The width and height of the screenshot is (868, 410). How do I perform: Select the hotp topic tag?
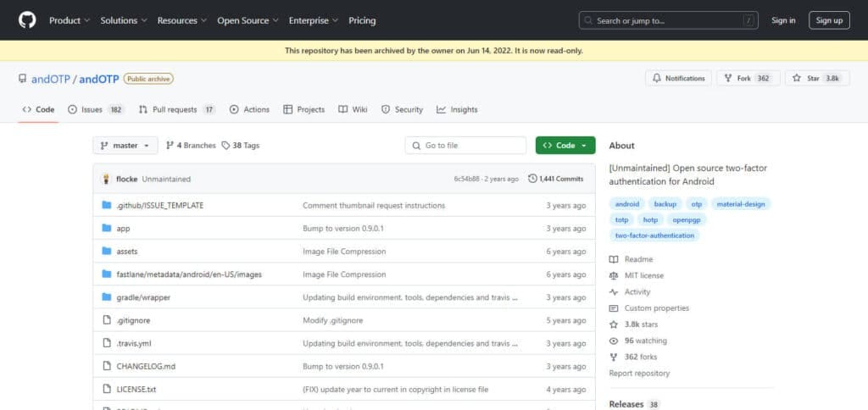pyautogui.click(x=650, y=219)
